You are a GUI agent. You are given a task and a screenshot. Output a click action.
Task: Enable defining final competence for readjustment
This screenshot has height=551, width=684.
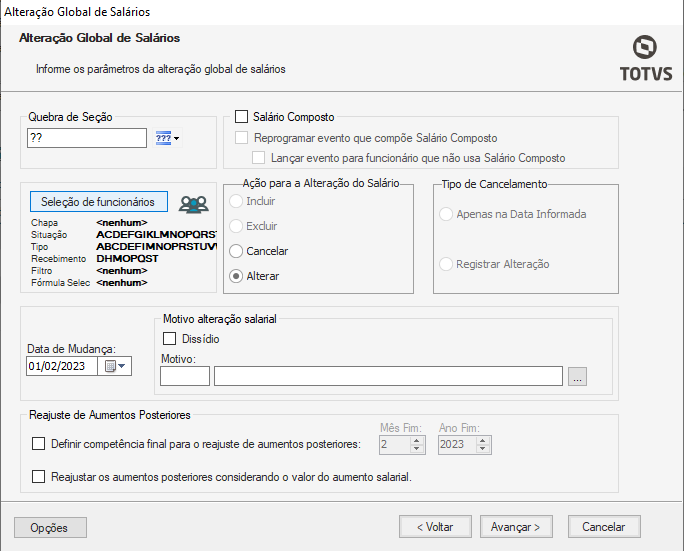[x=39, y=444]
